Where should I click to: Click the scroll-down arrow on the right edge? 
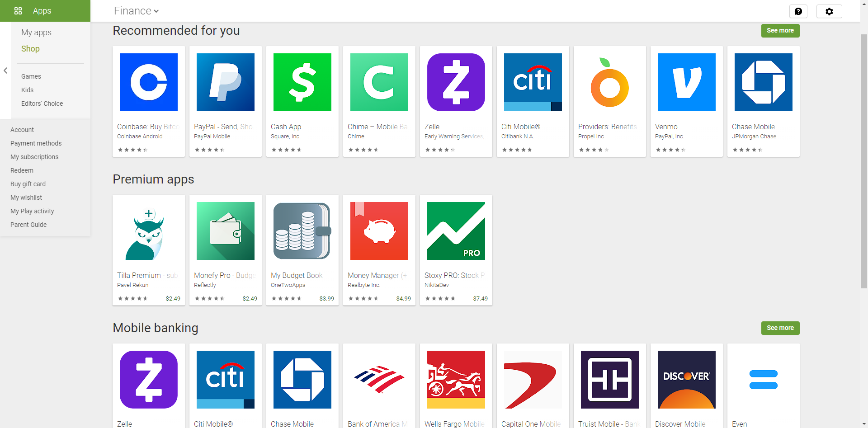pyautogui.click(x=864, y=423)
